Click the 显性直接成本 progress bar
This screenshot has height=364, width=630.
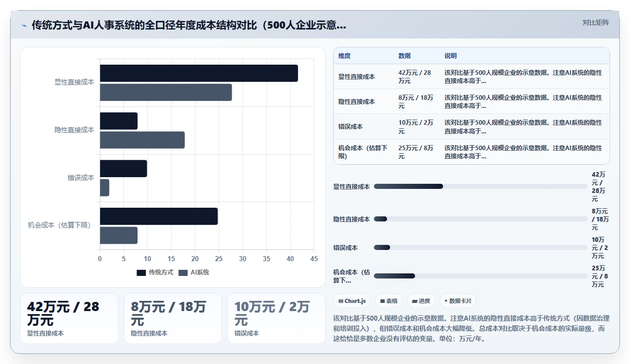480,186
